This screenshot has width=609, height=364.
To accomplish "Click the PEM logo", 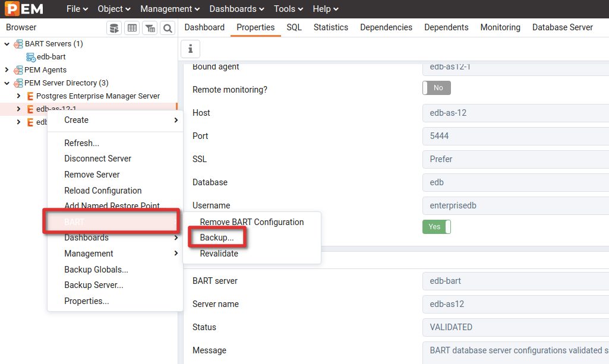I will click(24, 8).
